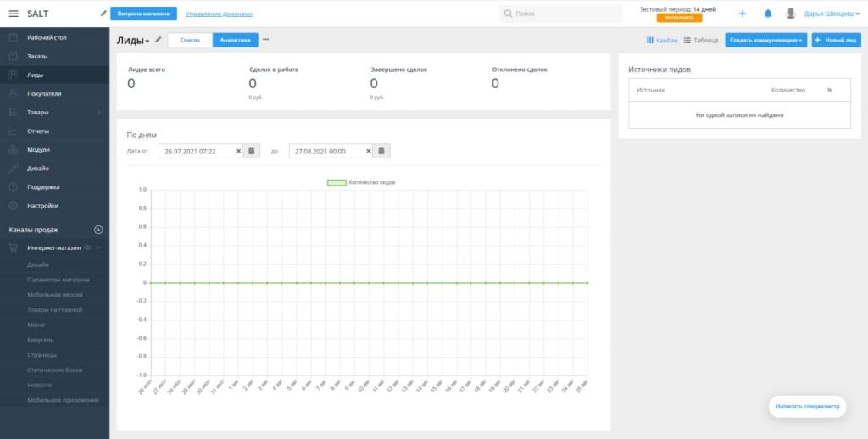
Task: Switch to Канбан view
Action: [662, 40]
